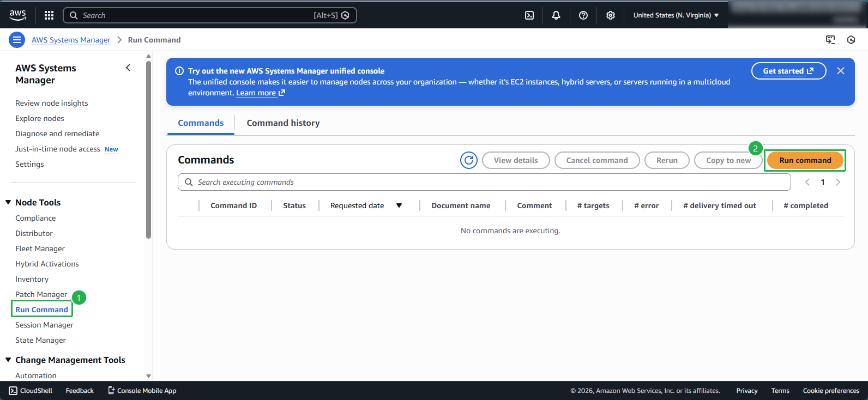
Task: Go to next page of commands
Action: (x=838, y=182)
